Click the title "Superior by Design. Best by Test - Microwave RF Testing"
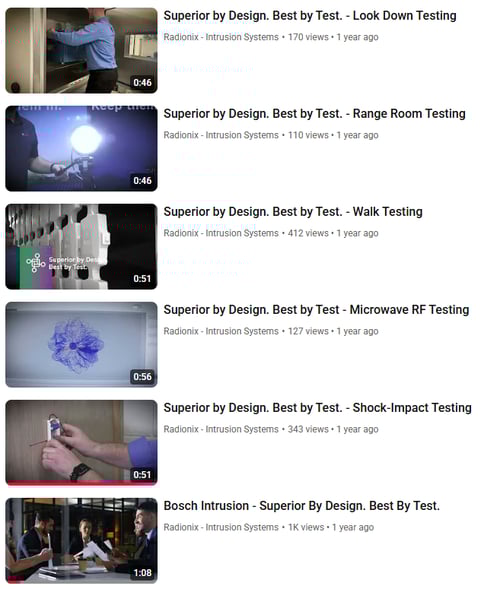The image size is (500, 589). [x=316, y=310]
